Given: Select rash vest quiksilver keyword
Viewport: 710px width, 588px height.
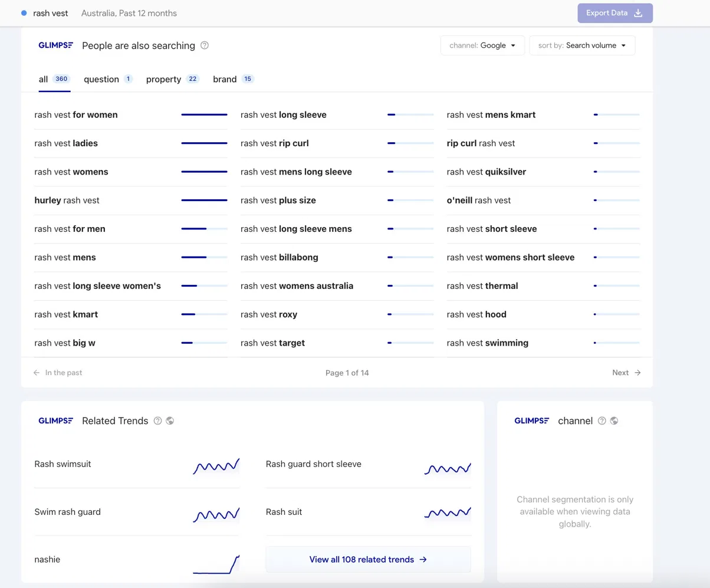Looking at the screenshot, I should click(x=487, y=172).
